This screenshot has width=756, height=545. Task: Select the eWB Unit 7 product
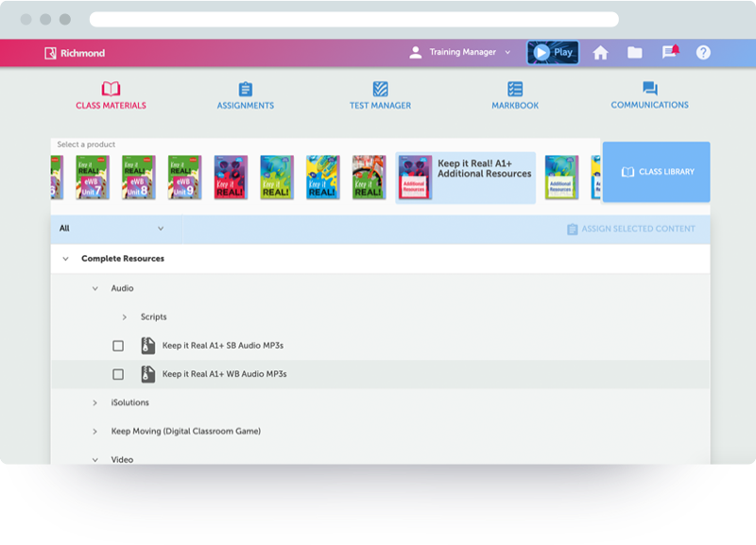click(93, 177)
